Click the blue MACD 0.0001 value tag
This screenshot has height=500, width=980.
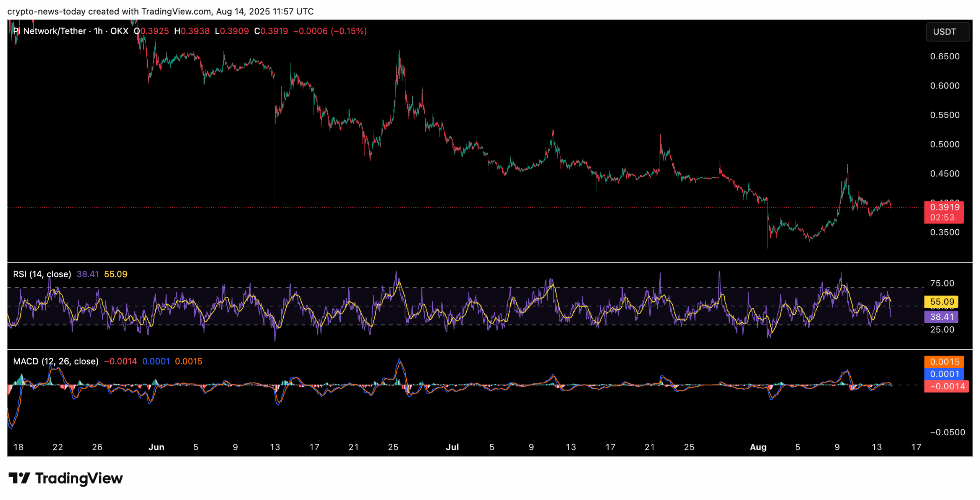point(944,374)
